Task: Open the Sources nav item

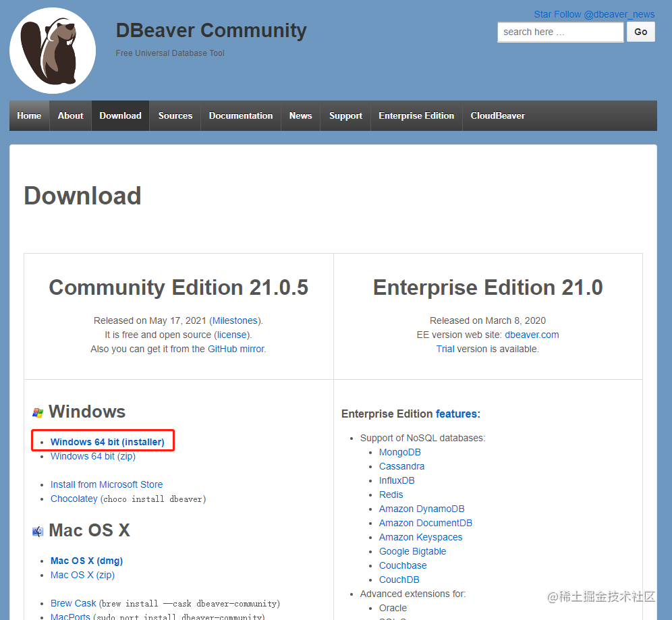Action: coord(175,115)
